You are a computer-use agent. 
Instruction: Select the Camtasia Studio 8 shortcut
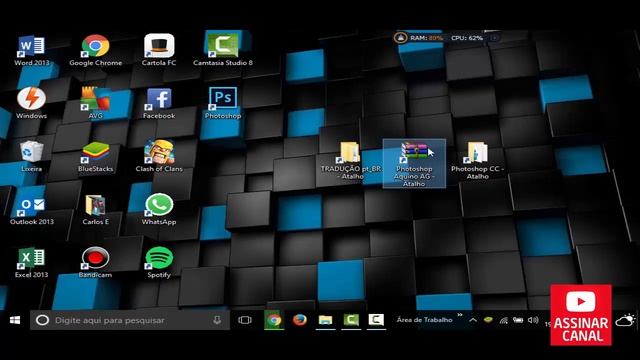223,51
